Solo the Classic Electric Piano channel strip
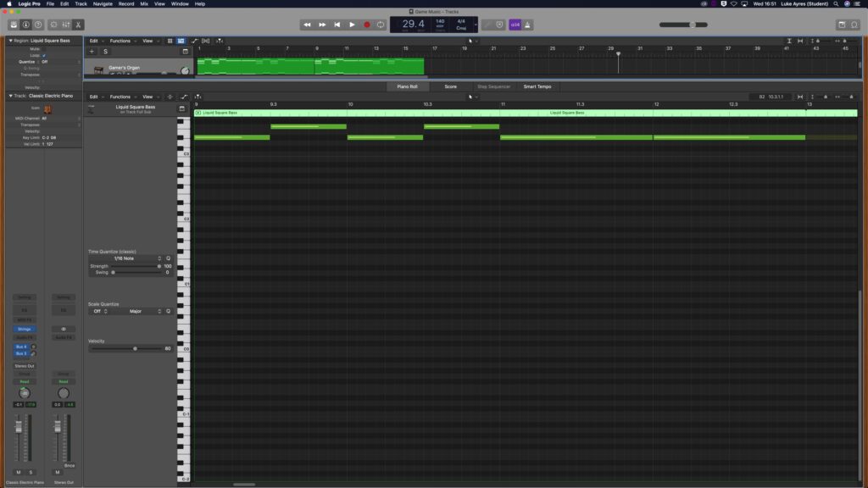Viewport: 868px width, 488px height. click(31, 473)
